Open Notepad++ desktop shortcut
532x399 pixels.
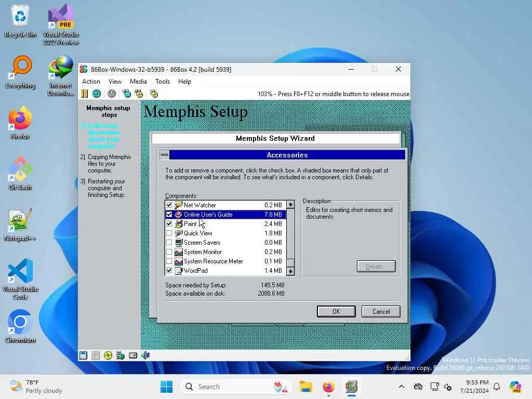pos(20,224)
